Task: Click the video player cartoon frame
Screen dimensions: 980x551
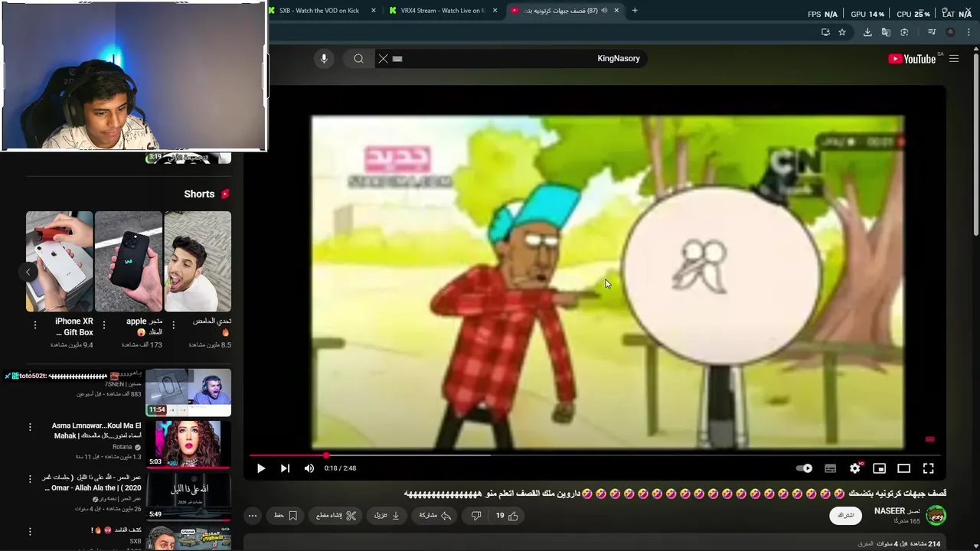Action: pos(607,283)
